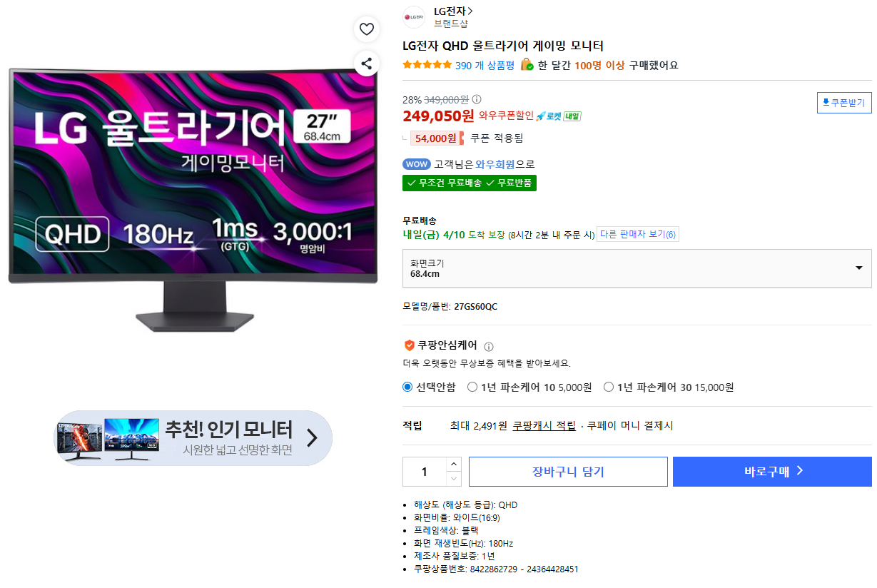Viewport: 877px width, 588px height.
Task: Click the 쿠폰받기 button
Action: tap(844, 103)
